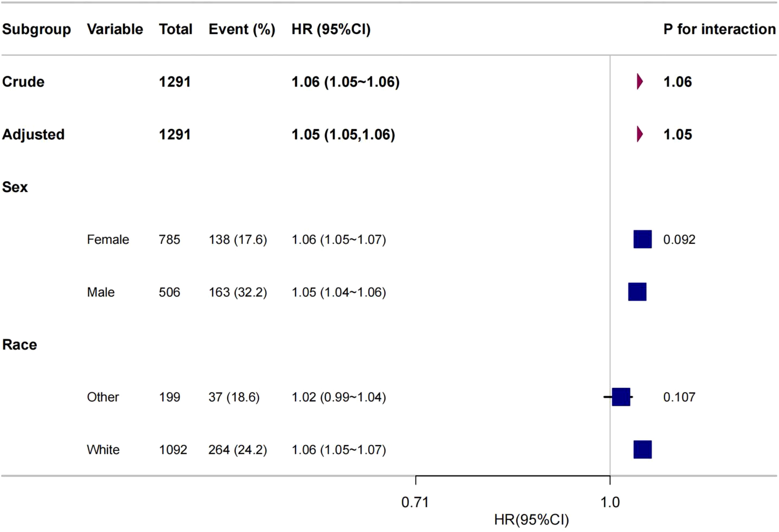Click the event count 163 (32.2)
The image size is (779, 532).
238,292
